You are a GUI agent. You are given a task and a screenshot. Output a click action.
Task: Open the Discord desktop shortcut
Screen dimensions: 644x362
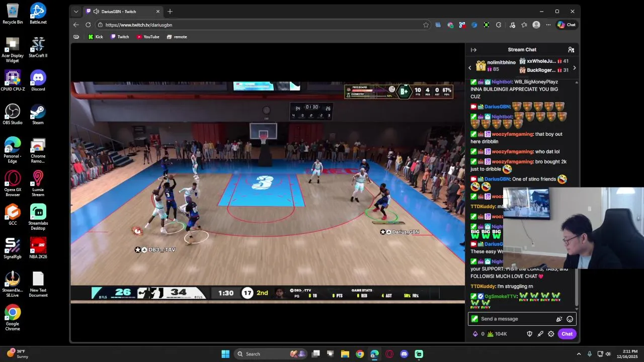pyautogui.click(x=38, y=80)
